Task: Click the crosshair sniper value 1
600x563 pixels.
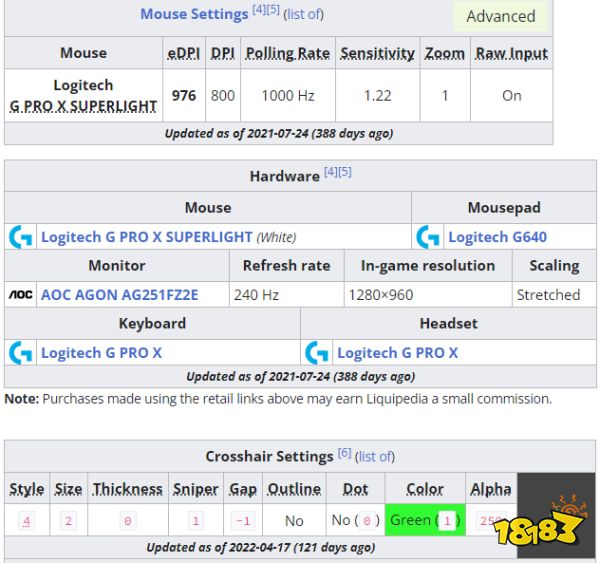Action: point(196,521)
